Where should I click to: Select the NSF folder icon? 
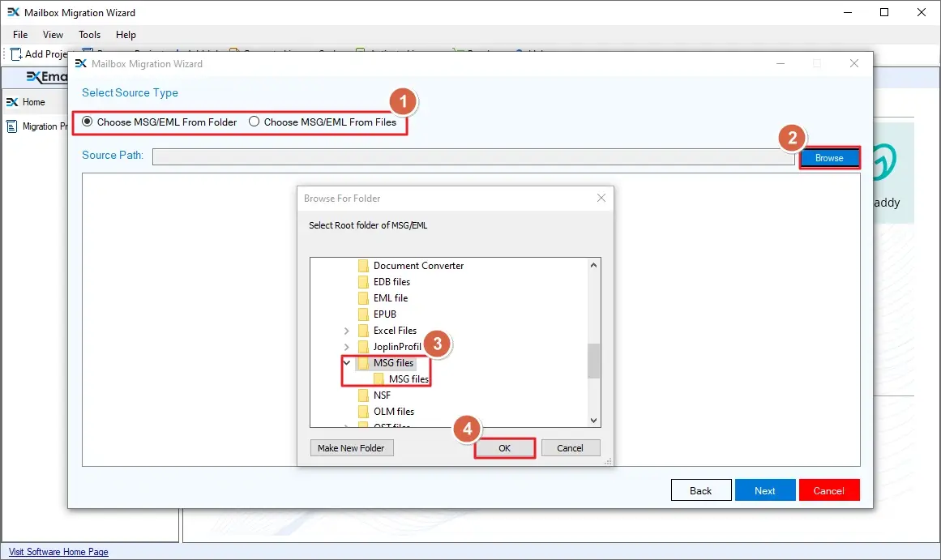363,395
